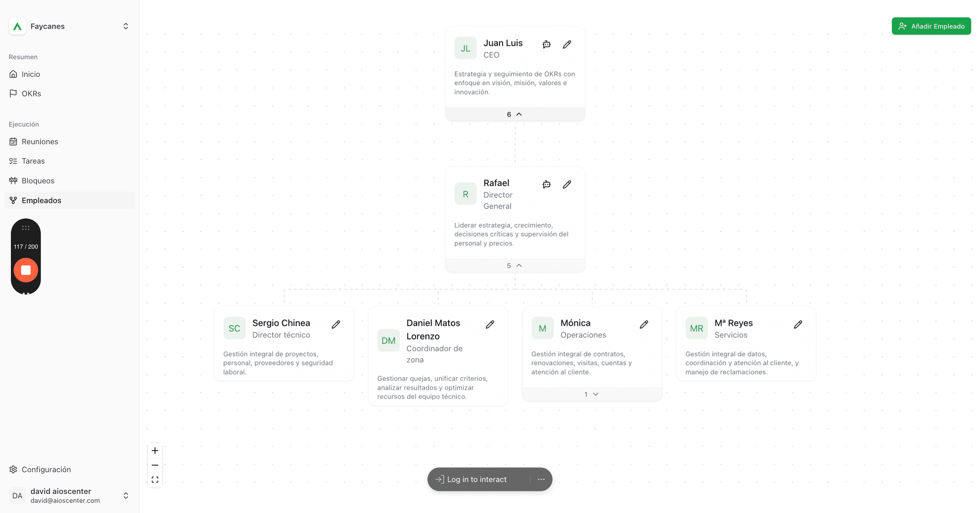Zoom in on the org chart canvas

click(x=155, y=451)
